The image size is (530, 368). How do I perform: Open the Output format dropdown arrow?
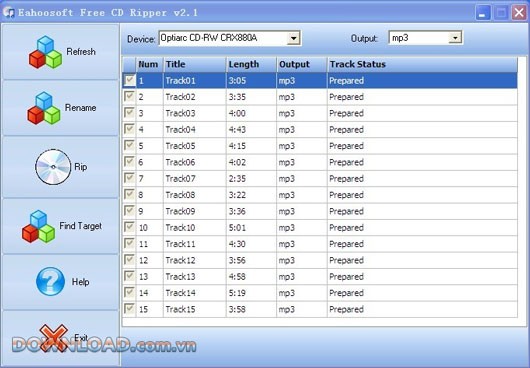tap(455, 38)
